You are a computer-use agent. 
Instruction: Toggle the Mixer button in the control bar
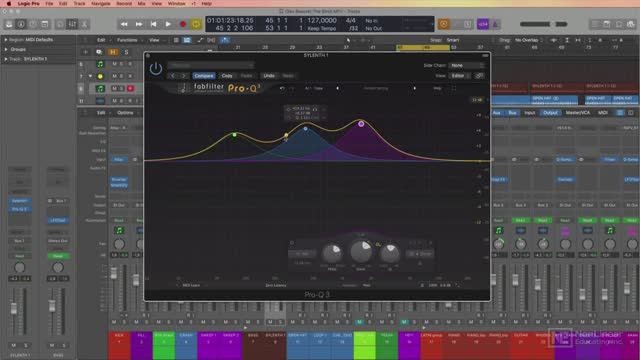point(72,24)
